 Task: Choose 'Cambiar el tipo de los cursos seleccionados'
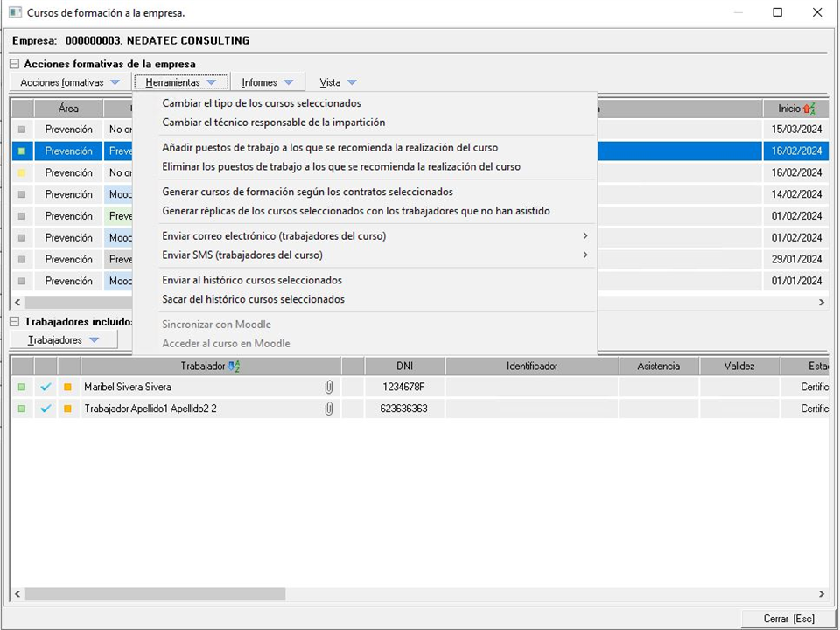click(x=262, y=103)
